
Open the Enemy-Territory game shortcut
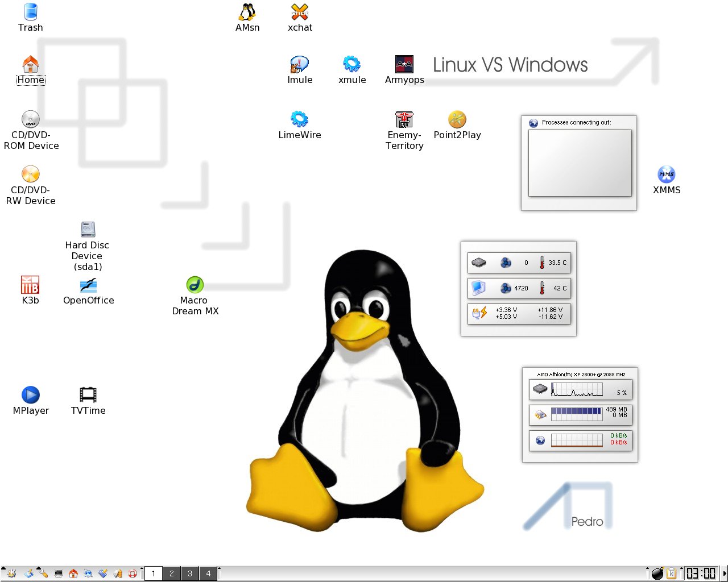404,119
